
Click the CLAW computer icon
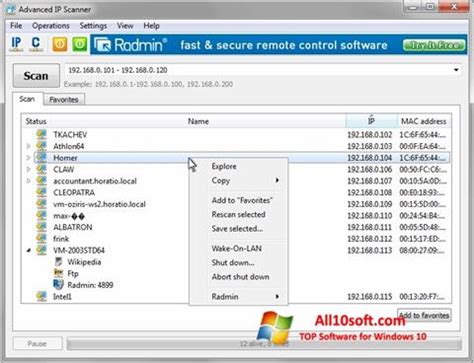click(x=42, y=169)
